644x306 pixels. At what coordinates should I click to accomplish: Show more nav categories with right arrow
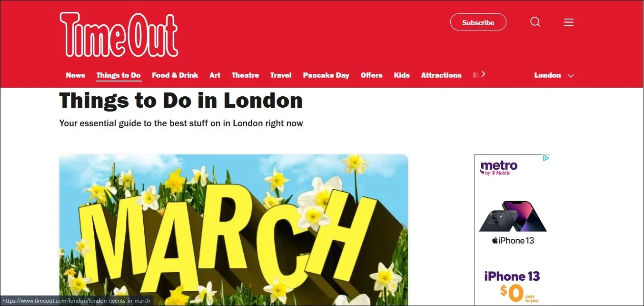483,74
